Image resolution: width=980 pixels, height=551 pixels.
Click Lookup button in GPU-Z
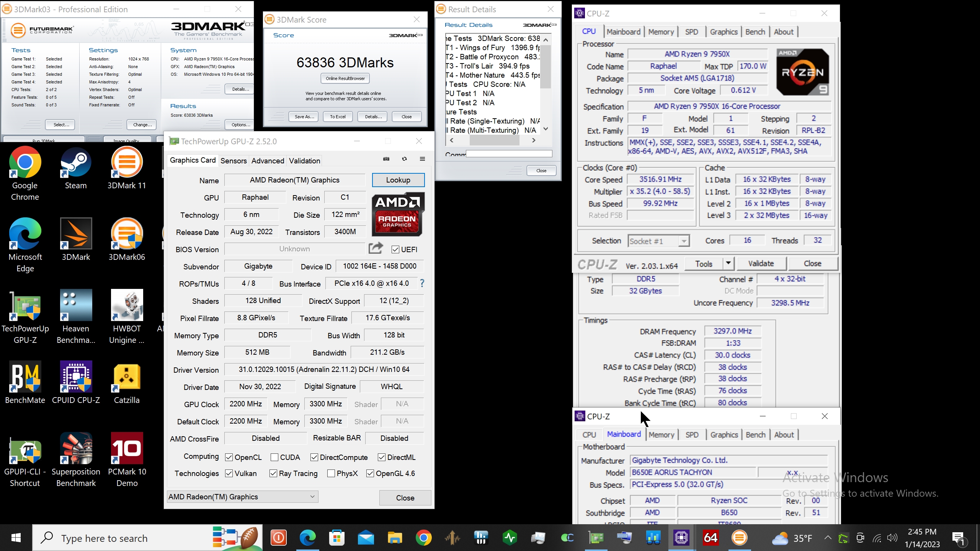pos(398,180)
